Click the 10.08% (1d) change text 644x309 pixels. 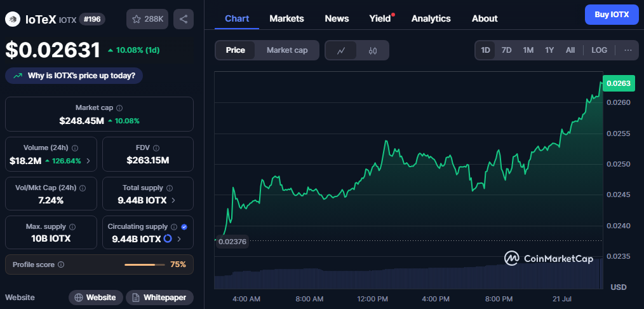coord(138,50)
